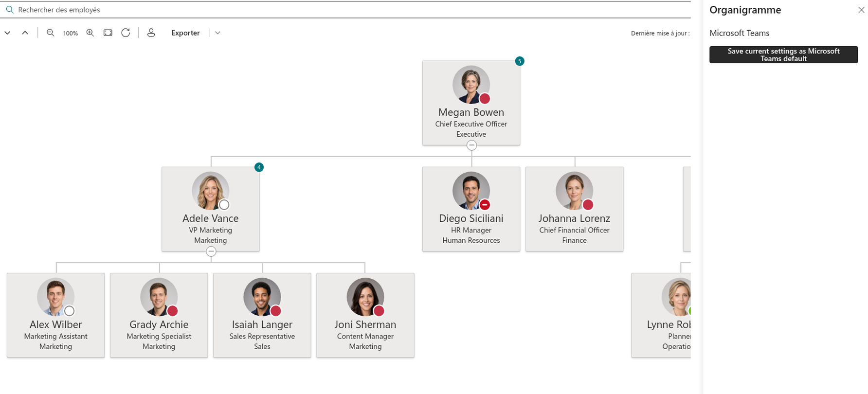Focus the Rechercher des employés search field
The width and height of the screenshot is (868, 394).
click(345, 10)
